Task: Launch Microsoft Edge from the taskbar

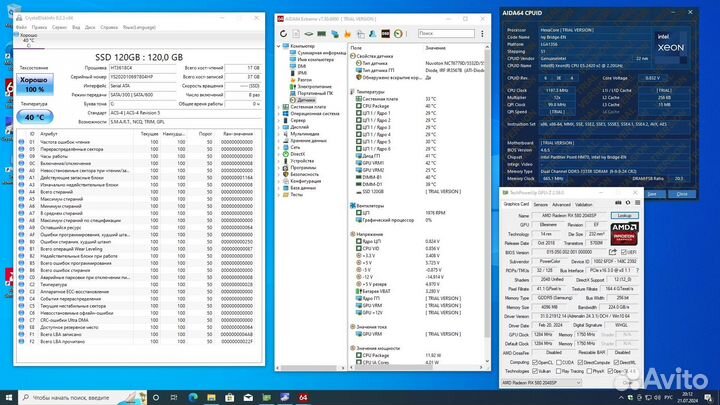Action: [x=192, y=398]
